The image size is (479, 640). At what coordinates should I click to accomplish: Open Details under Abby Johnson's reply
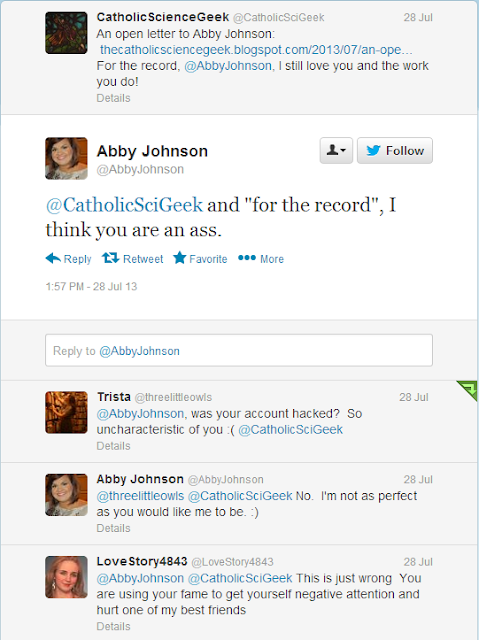coord(113,528)
